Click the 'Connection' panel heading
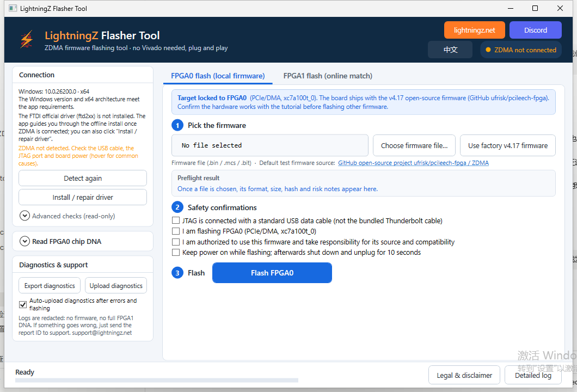 tap(36, 75)
